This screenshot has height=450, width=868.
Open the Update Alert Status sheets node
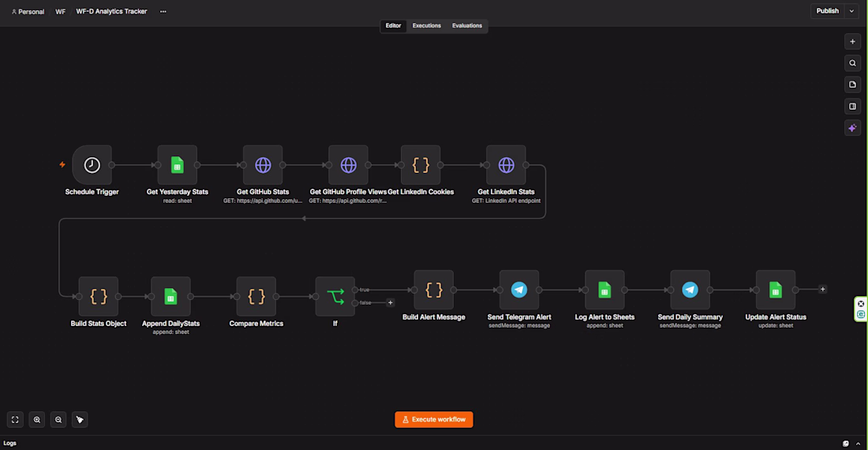[x=776, y=290]
